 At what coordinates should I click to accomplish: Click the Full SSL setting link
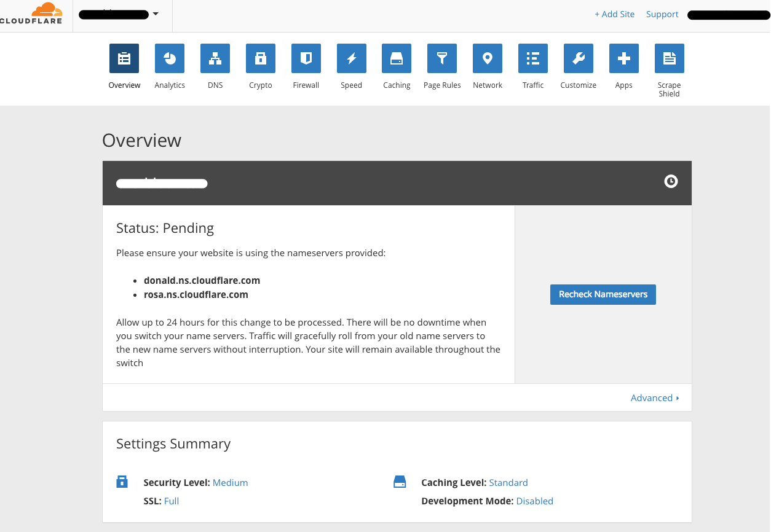[x=172, y=501]
